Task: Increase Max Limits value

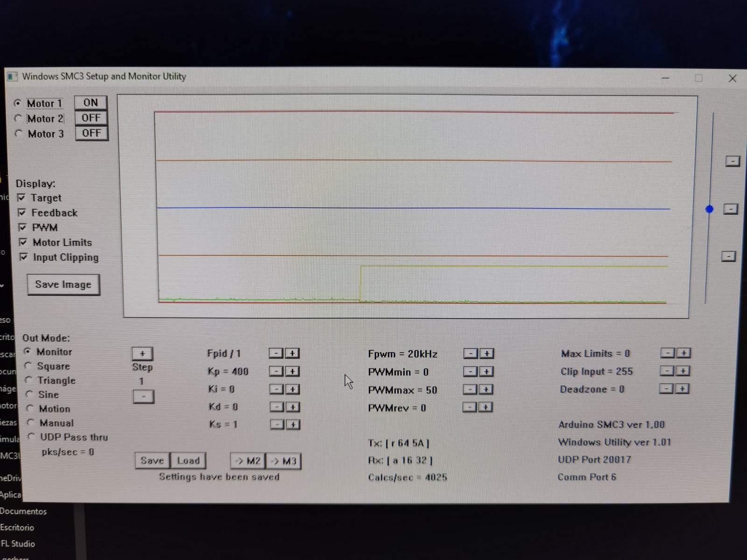Action: coord(684,353)
